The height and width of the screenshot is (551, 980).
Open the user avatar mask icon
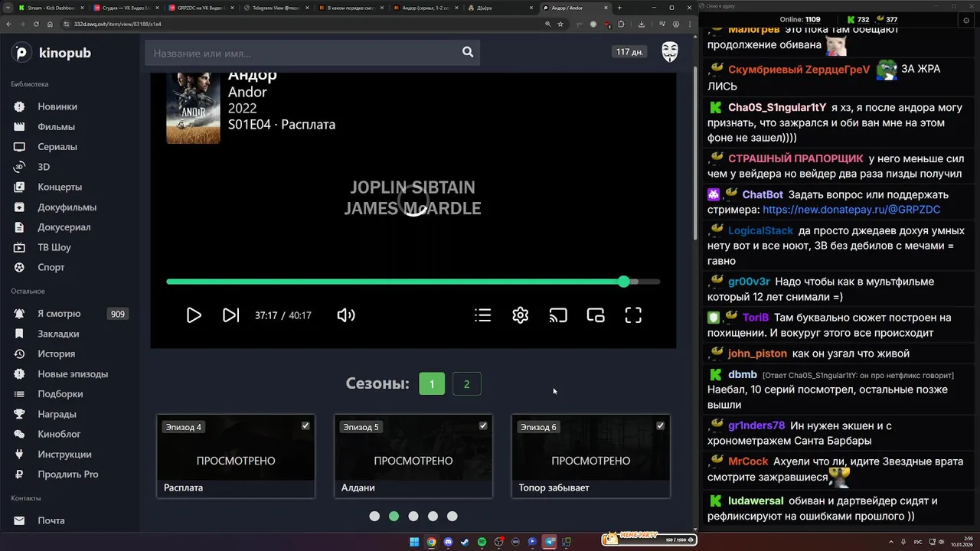(670, 52)
